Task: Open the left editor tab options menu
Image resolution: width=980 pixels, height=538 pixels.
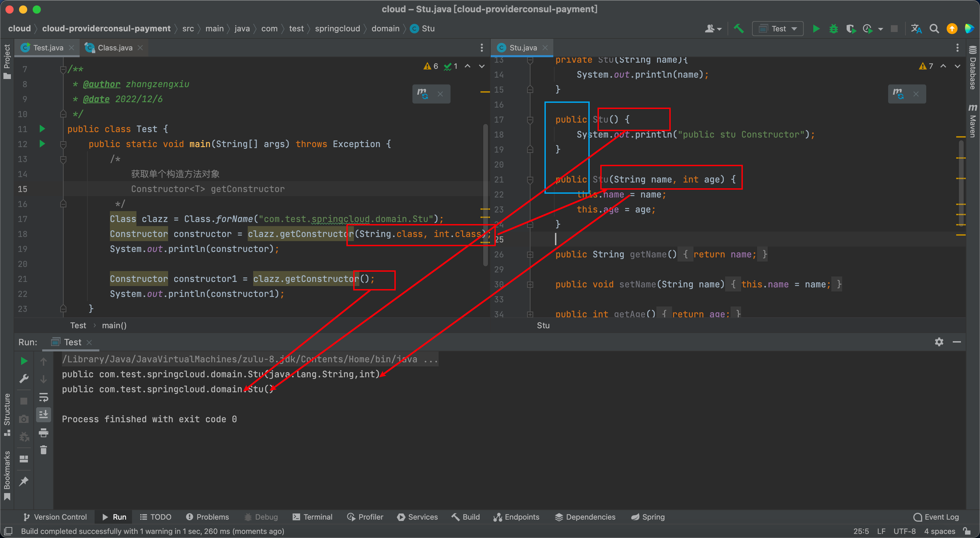Action: (x=481, y=48)
